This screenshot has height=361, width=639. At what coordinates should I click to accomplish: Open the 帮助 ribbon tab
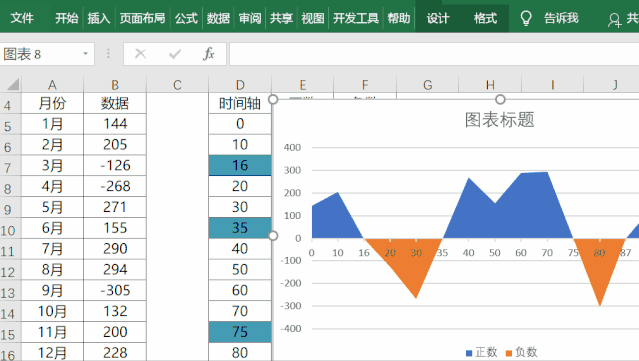tap(399, 18)
